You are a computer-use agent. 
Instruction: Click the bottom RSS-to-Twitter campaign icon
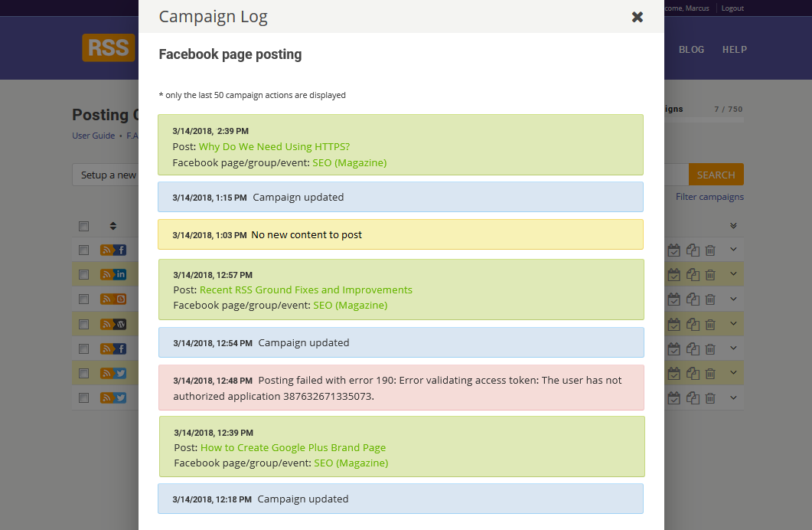[113, 398]
